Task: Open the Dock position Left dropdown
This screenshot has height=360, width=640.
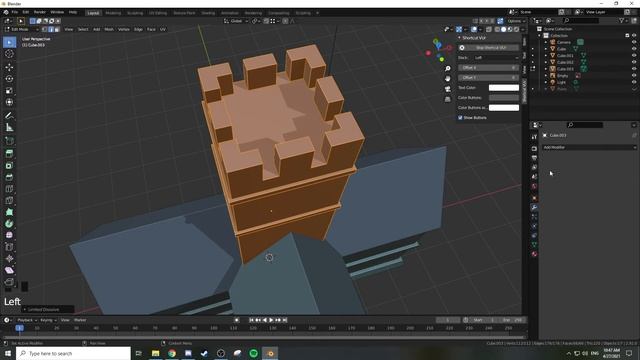Action: coord(496,58)
